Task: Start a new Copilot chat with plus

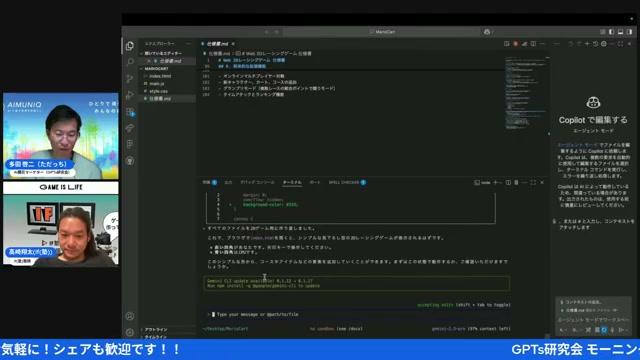Action: [x=587, y=44]
